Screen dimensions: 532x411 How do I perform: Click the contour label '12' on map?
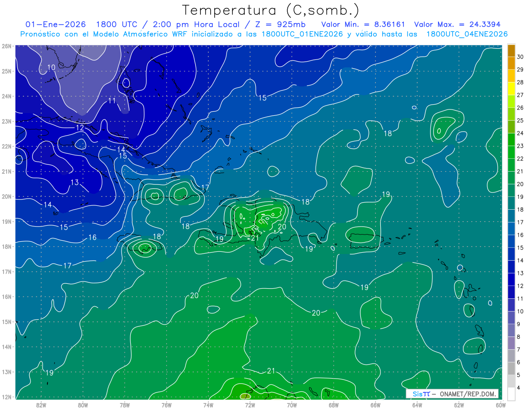click(80, 128)
